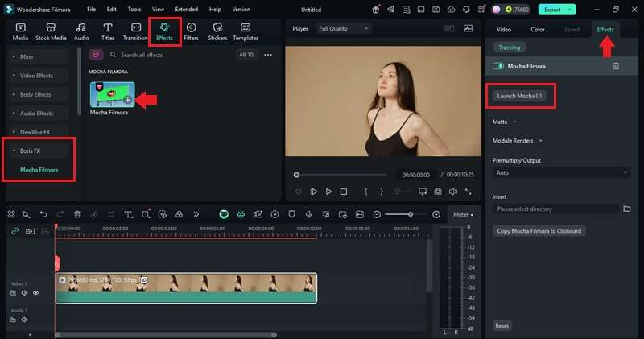Expand the Video Effects category

point(39,76)
